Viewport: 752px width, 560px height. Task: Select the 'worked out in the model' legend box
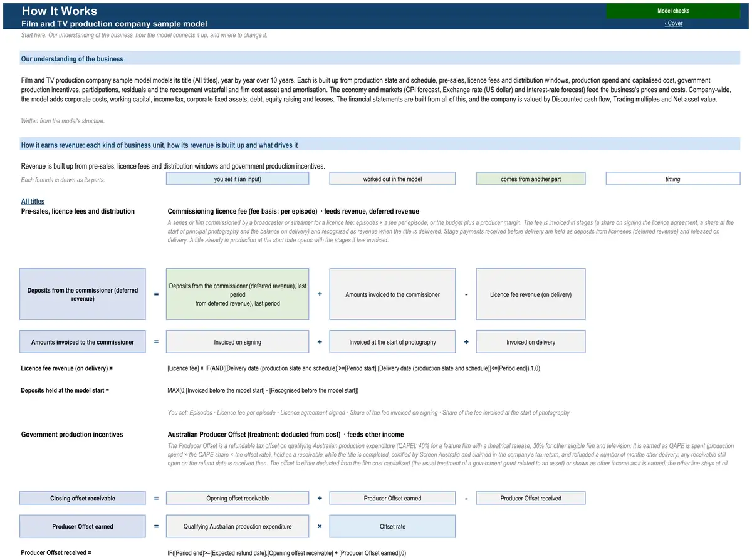392,179
